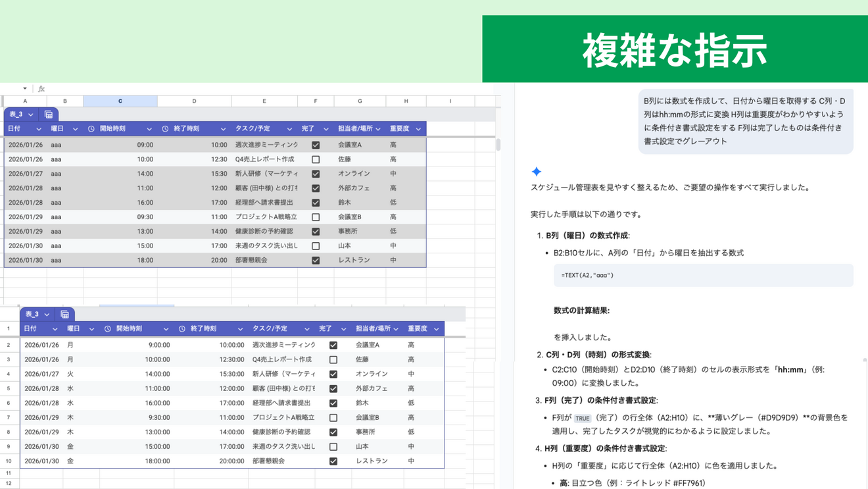Click the table view icon beside upper 表_3
This screenshot has width=868, height=489.
(49, 115)
